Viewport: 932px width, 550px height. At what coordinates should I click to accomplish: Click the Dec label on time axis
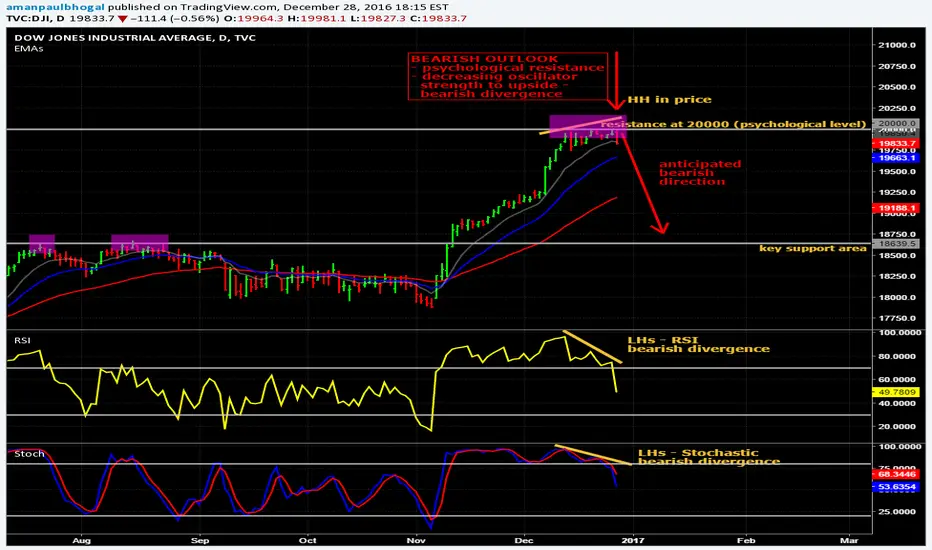click(x=524, y=540)
